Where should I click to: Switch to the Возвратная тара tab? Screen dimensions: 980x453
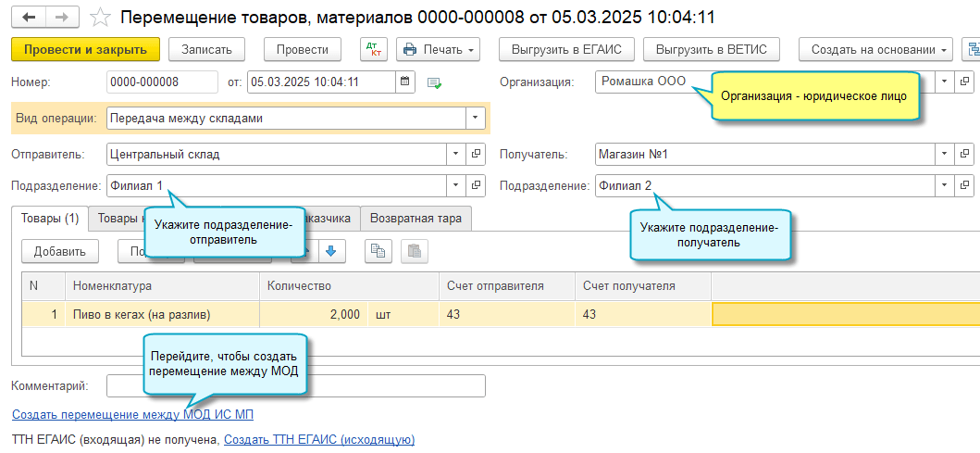click(416, 219)
